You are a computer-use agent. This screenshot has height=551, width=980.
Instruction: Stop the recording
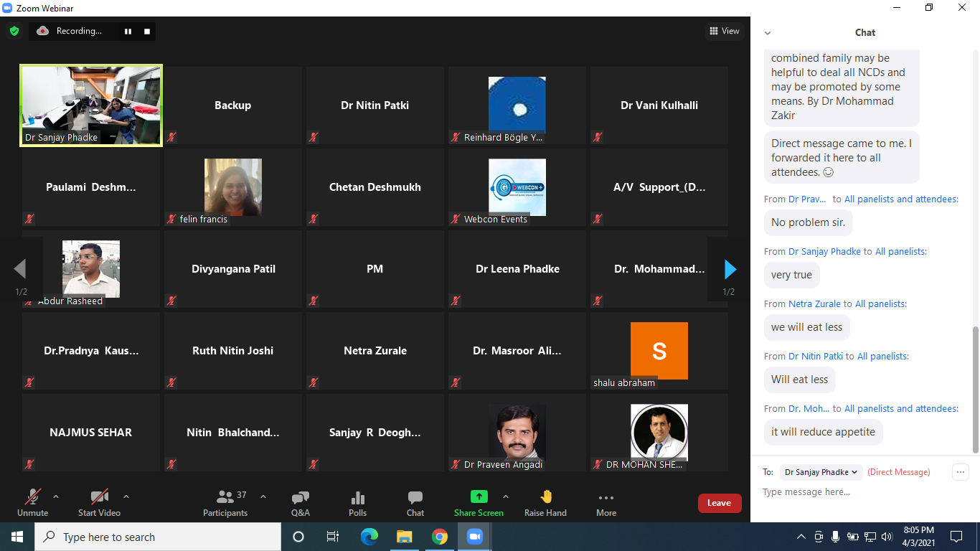pyautogui.click(x=147, y=32)
